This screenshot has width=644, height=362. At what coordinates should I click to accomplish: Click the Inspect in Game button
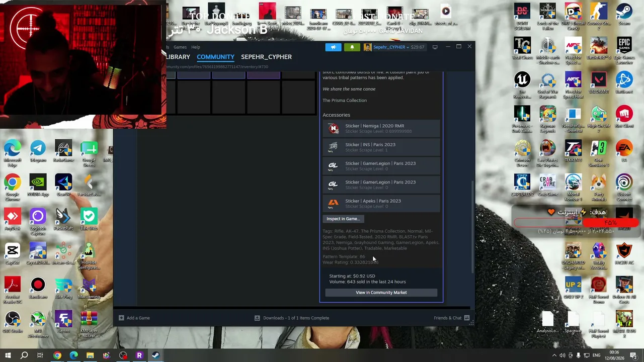coord(343,219)
